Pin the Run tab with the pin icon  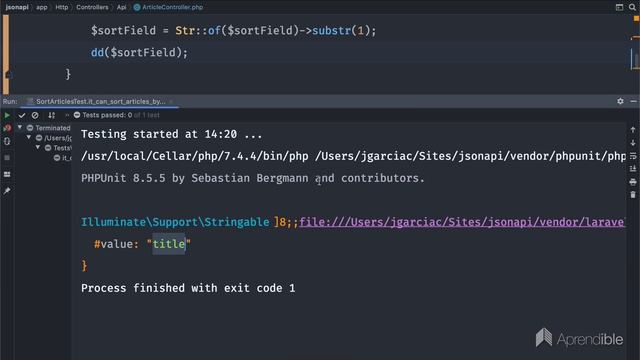7,191
